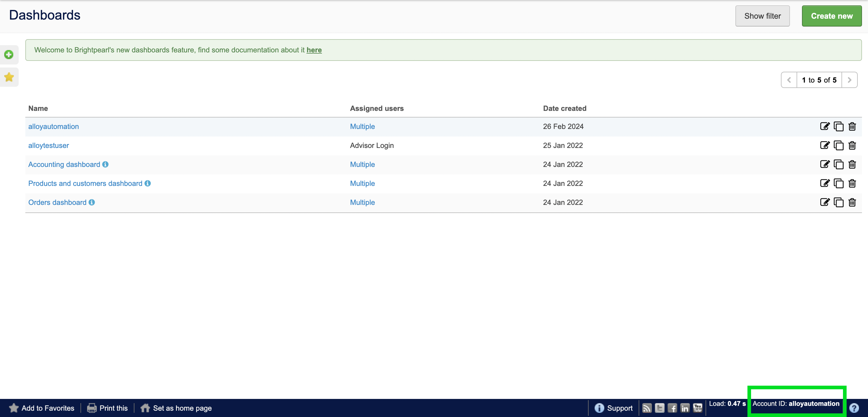The height and width of the screenshot is (417, 868).
Task: Open Products and customers dashboard
Action: click(85, 183)
